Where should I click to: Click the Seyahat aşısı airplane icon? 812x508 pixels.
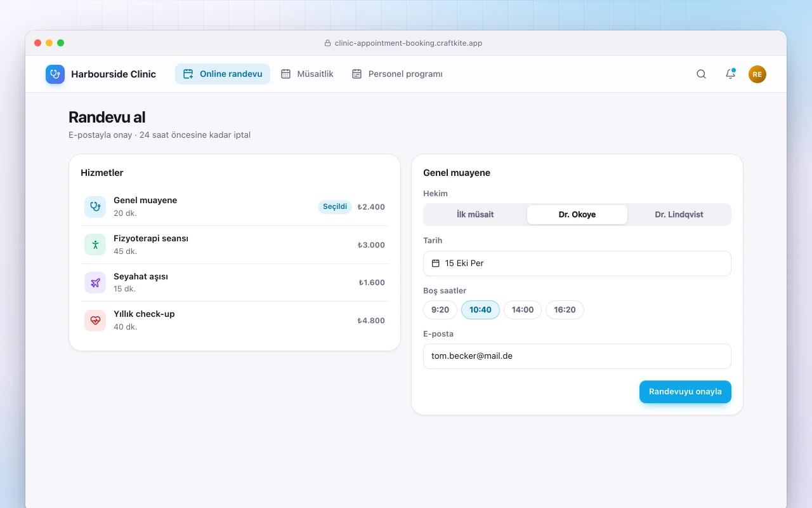coord(95,283)
